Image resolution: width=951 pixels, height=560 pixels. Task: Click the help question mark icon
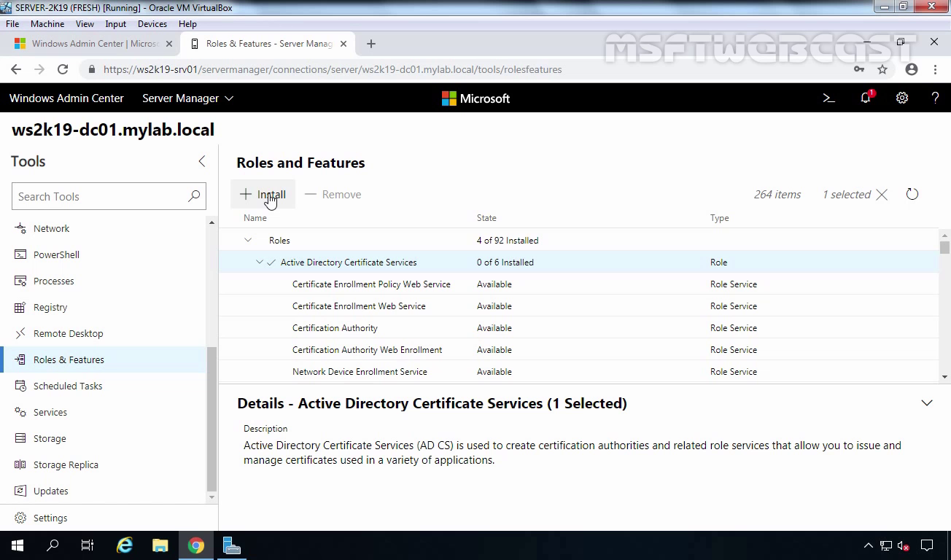point(935,98)
